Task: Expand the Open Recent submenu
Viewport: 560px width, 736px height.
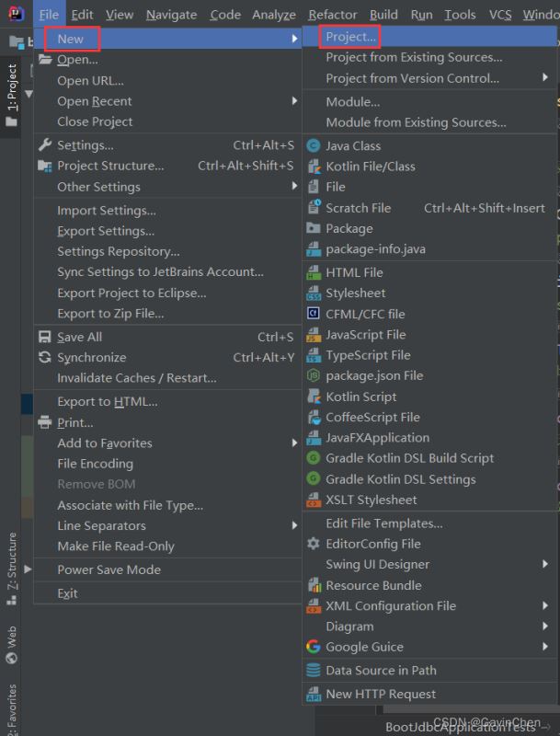Action: 94,101
